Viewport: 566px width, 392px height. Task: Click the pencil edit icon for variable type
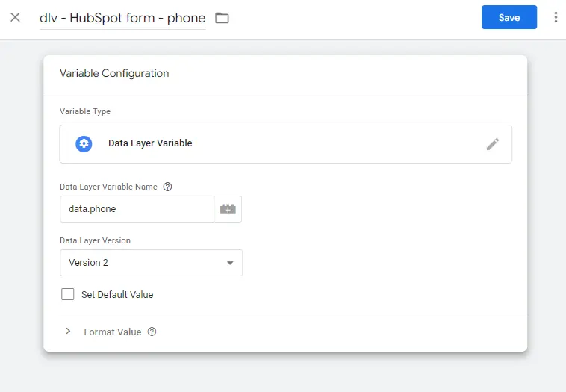coord(492,144)
